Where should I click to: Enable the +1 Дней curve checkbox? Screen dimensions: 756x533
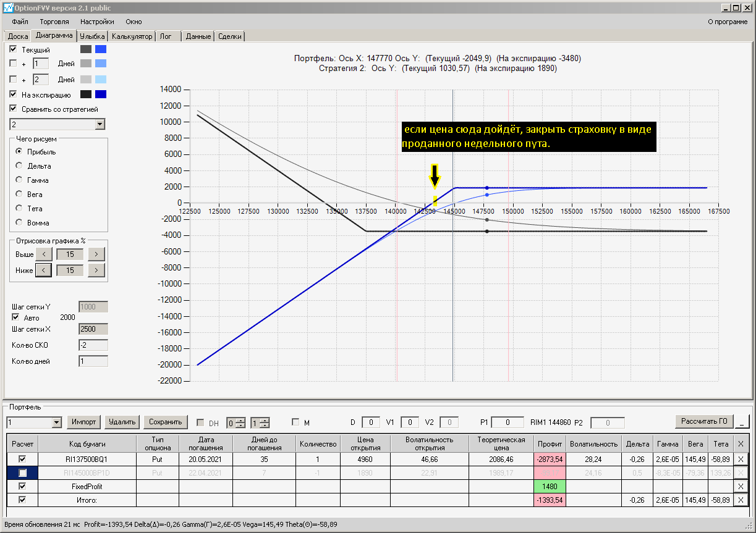pyautogui.click(x=13, y=63)
